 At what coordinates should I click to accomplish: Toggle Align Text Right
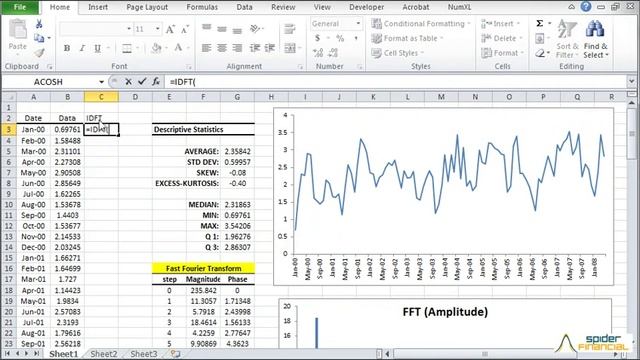click(237, 48)
